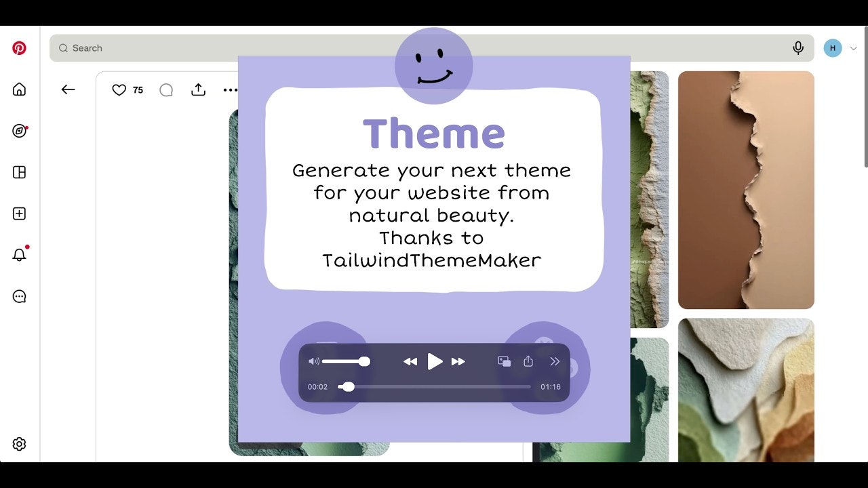The image size is (868, 488).
Task: Share the pin via the upload icon
Action: [x=198, y=89]
